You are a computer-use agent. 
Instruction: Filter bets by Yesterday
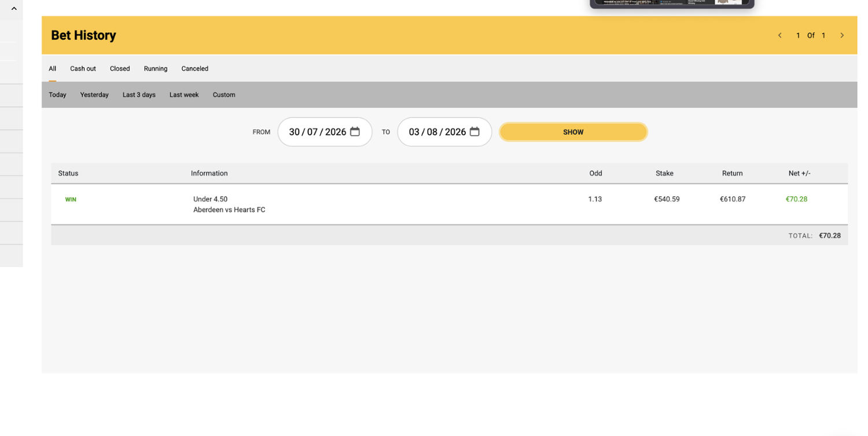94,95
